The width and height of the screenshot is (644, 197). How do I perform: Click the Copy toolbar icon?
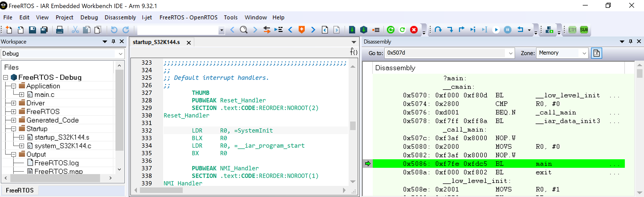pos(87,30)
